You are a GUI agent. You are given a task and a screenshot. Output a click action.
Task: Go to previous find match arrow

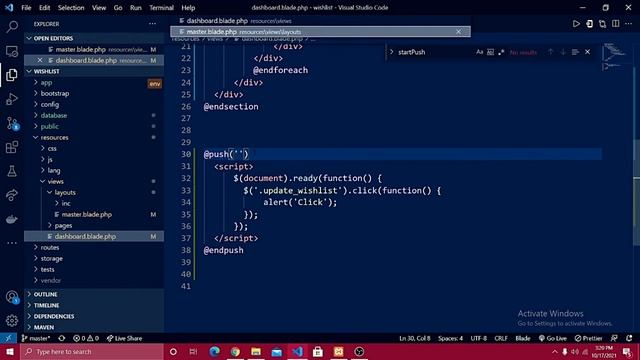pyautogui.click(x=550, y=52)
